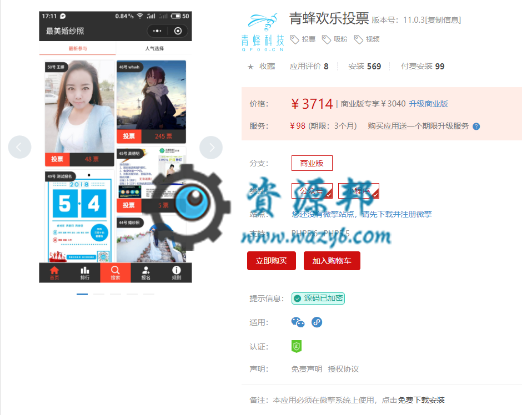This screenshot has width=532, height=415.
Task: Switch to the 最新参与 tab
Action: (78, 48)
